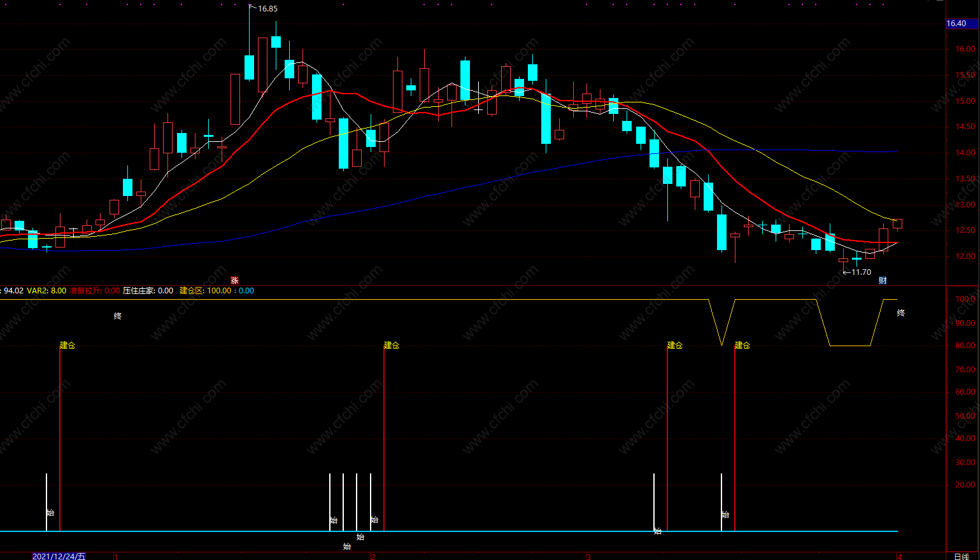Click month marker 3 on time axis
The image size is (980, 560).
[x=588, y=557]
